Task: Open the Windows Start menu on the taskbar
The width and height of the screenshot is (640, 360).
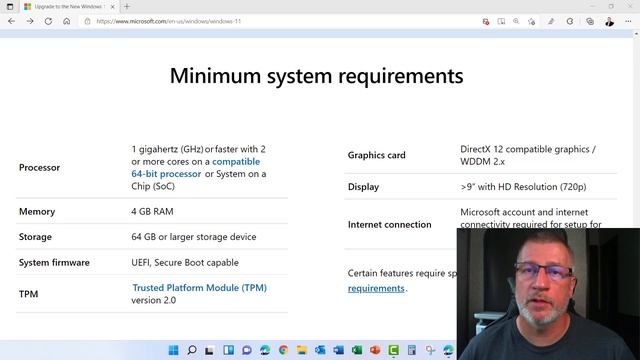Action: coord(173,350)
